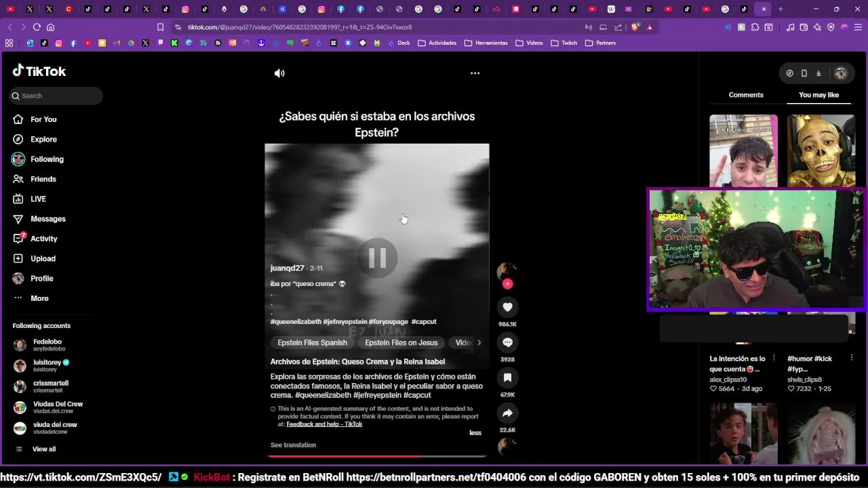Screen dimensions: 868x488
Task: Open the Videos bookmarks folder
Action: 529,43
